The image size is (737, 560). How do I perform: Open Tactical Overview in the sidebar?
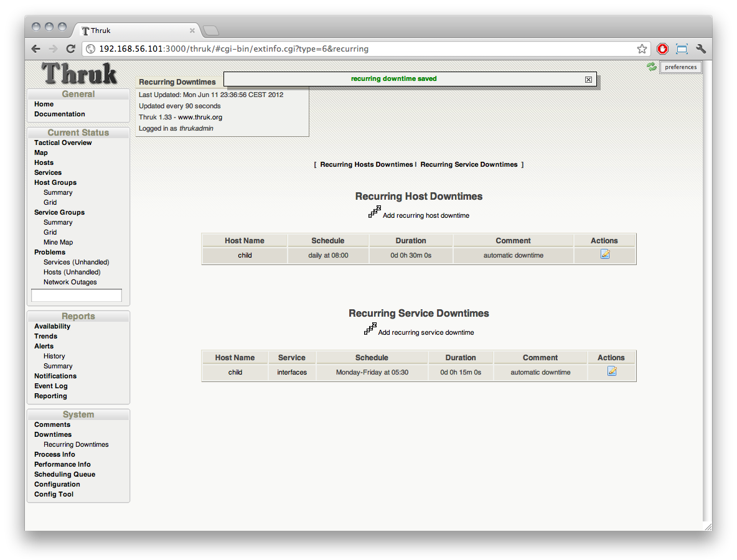tap(63, 142)
